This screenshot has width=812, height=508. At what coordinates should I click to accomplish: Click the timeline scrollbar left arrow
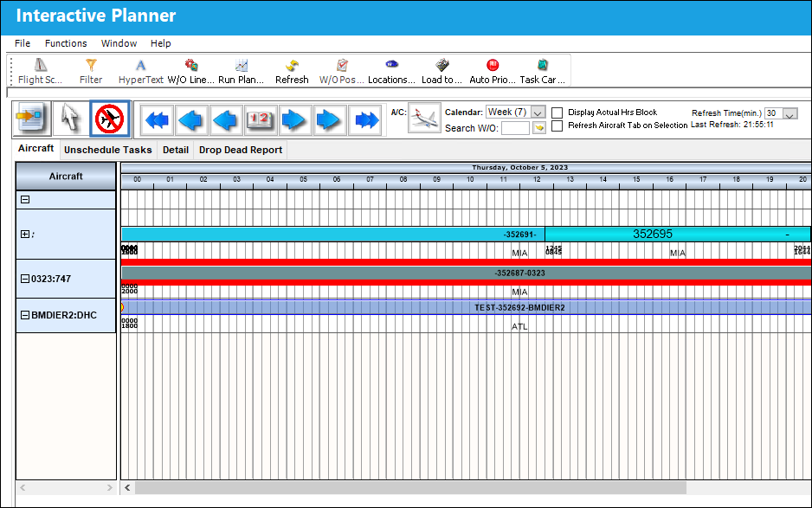click(x=127, y=488)
